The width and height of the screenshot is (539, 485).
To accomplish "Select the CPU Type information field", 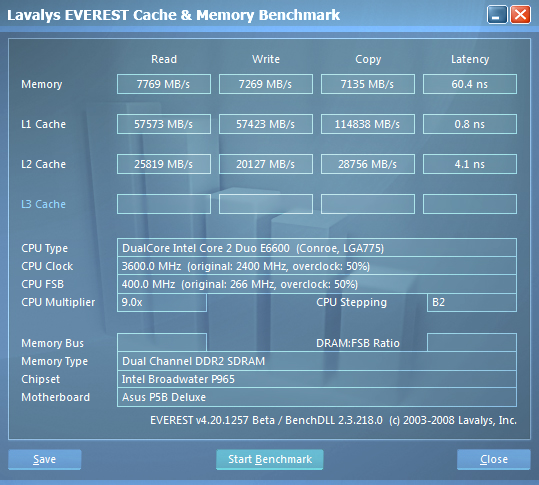I will point(317,247).
